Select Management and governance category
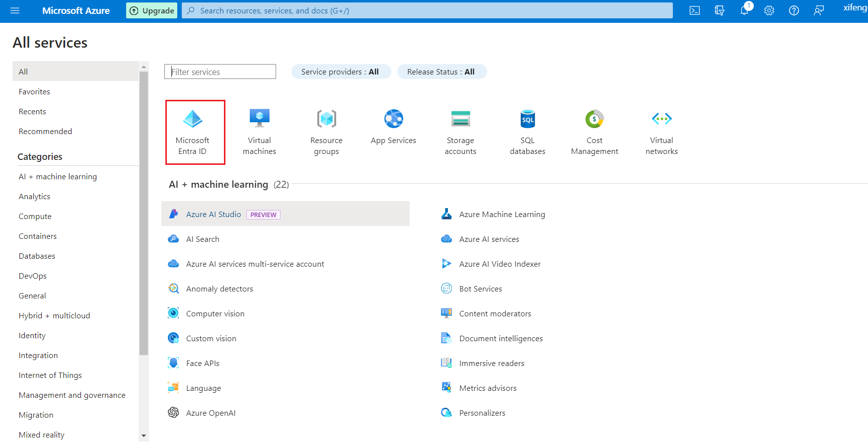 (x=72, y=395)
